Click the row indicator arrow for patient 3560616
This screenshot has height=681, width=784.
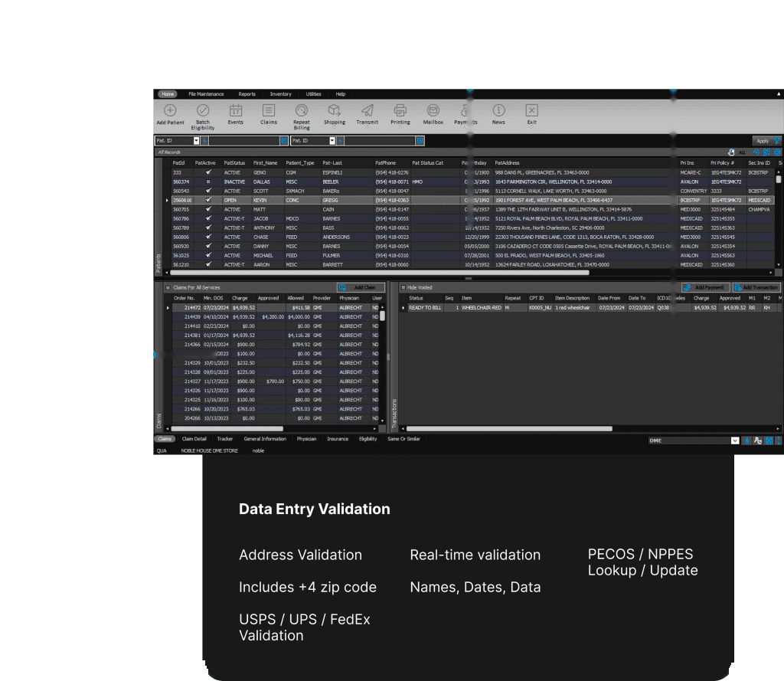(x=167, y=200)
